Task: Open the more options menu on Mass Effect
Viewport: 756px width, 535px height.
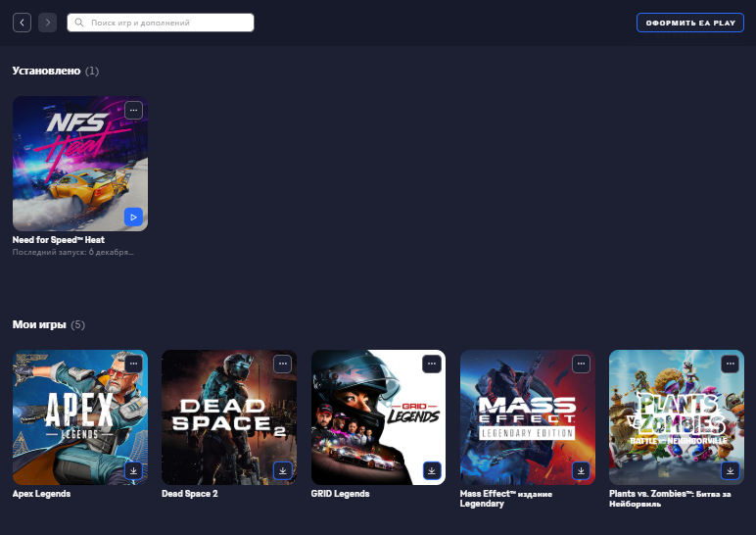Action: click(581, 364)
